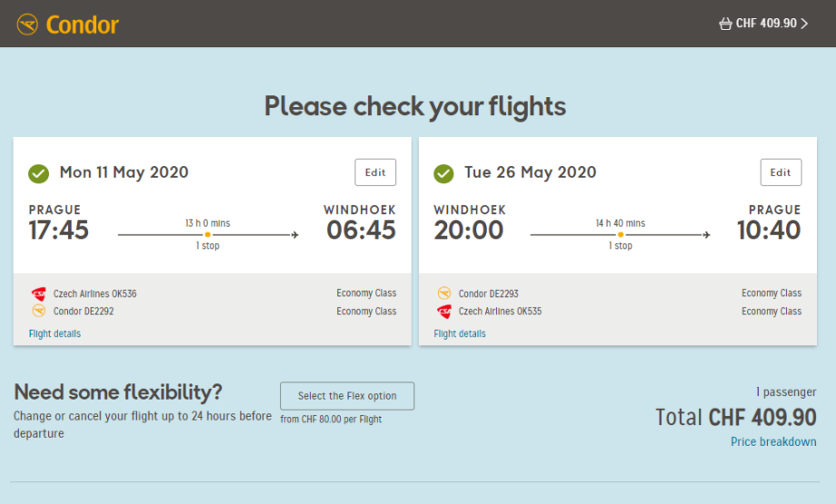Click the Czech Airlines OK536 airline icon
Screen dimensions: 836x504
[x=38, y=293]
